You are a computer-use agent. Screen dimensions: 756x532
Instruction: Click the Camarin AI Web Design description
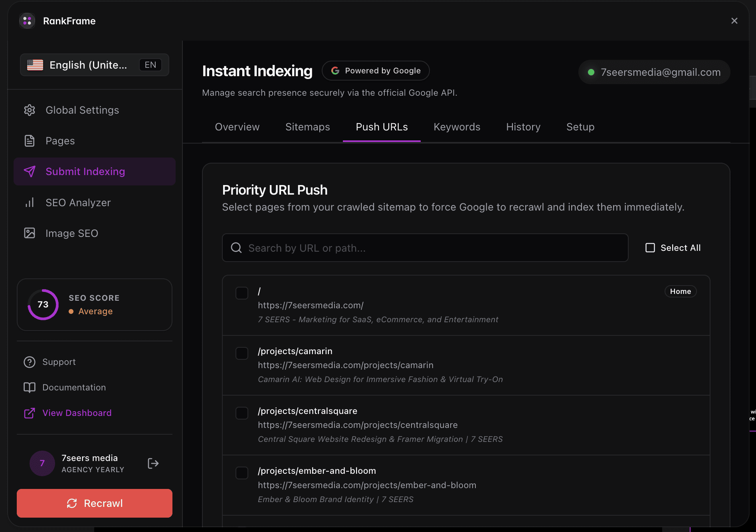(x=380, y=379)
